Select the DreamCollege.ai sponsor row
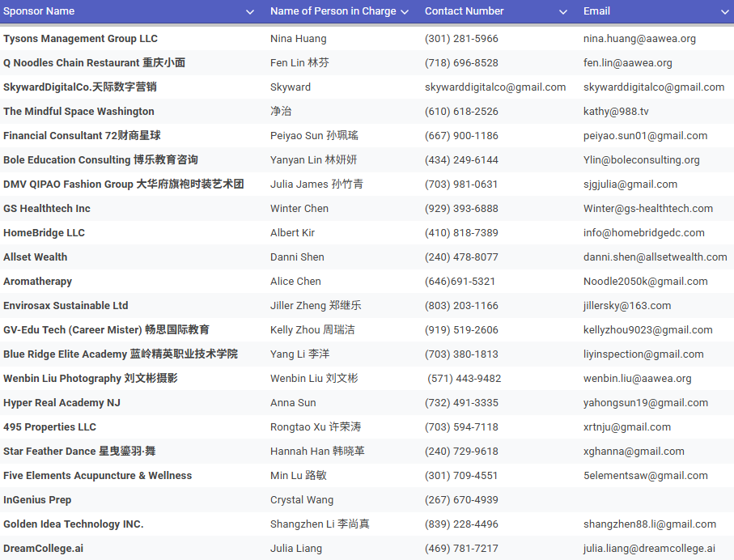Image resolution: width=734 pixels, height=560 pixels. click(43, 549)
